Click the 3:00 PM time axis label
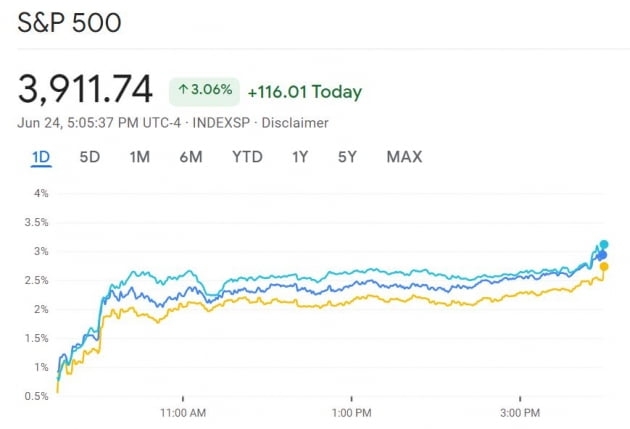This screenshot has width=630, height=429. [520, 412]
